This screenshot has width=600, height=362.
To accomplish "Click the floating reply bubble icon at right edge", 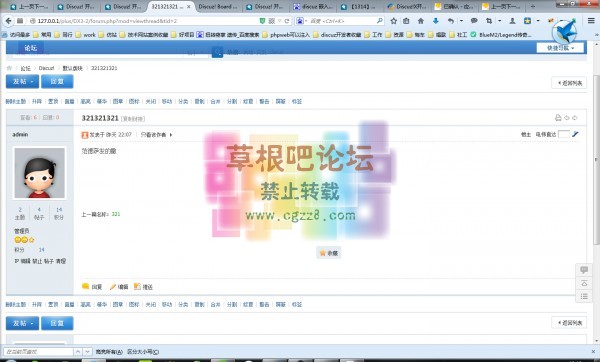I will pos(584,270).
